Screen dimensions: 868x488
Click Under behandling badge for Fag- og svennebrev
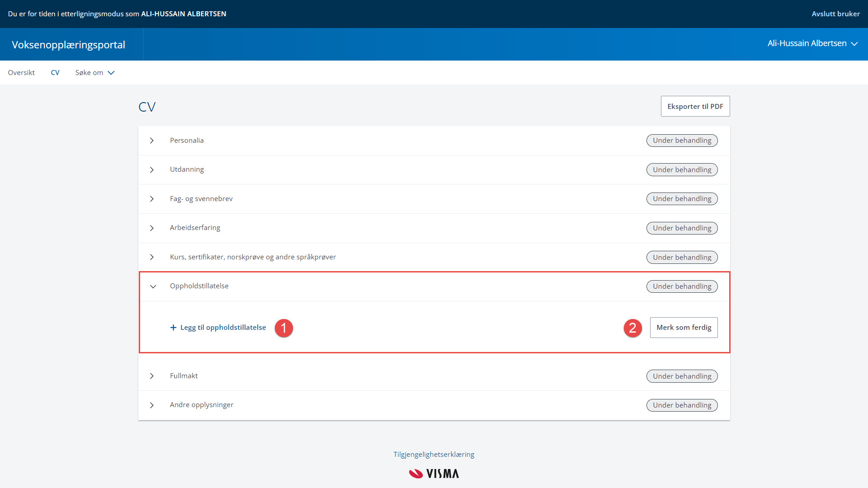click(x=682, y=199)
